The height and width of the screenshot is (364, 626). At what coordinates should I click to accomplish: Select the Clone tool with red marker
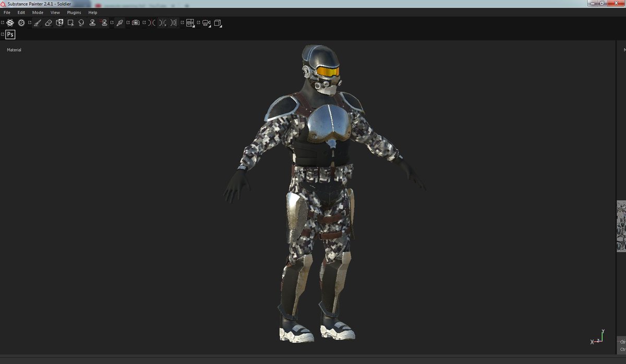point(104,23)
